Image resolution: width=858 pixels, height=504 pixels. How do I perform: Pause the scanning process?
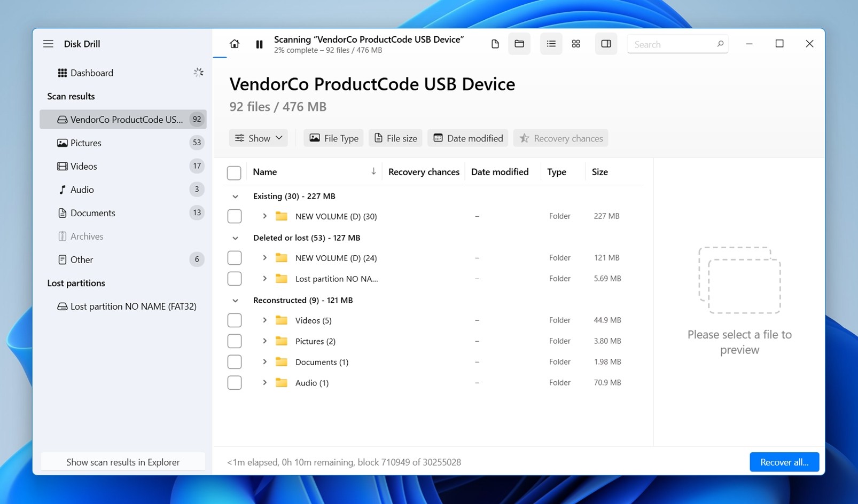(x=259, y=44)
